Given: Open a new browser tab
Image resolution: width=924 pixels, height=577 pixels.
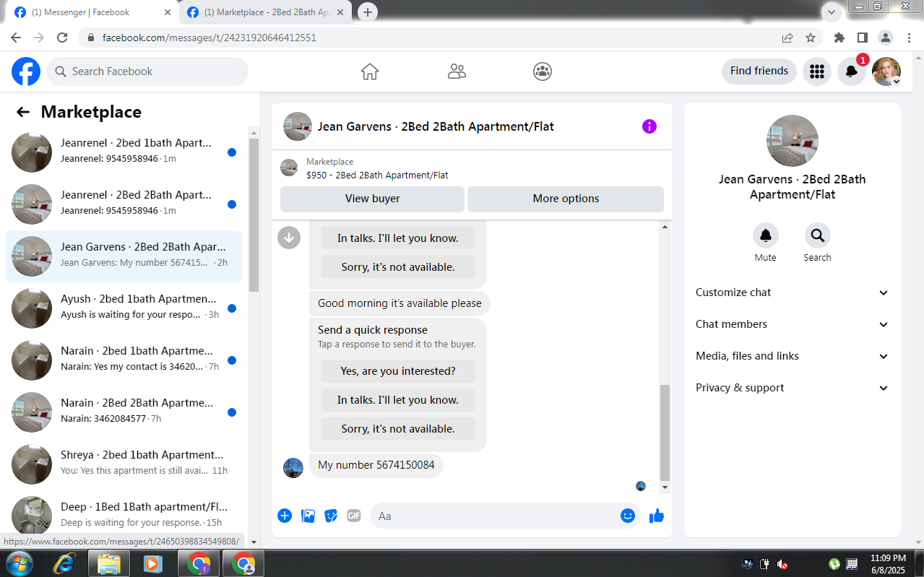Looking at the screenshot, I should point(368,12).
